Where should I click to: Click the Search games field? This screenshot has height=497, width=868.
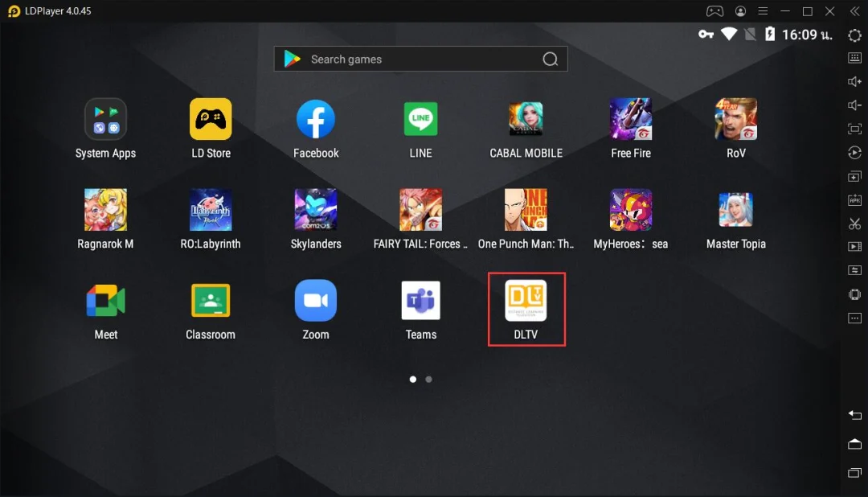420,59
